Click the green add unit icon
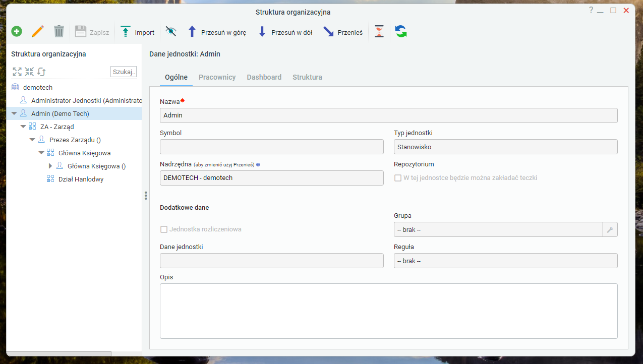Image resolution: width=643 pixels, height=364 pixels. [17, 32]
